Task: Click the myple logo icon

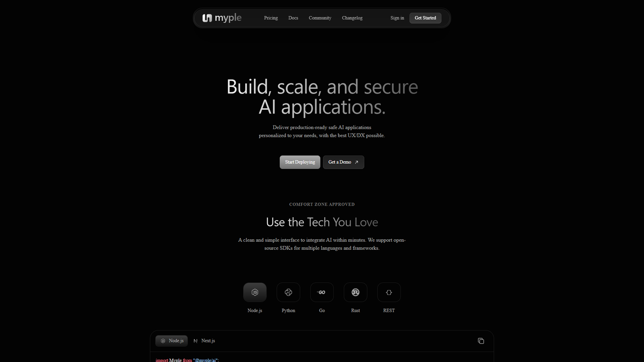Action: point(207,18)
